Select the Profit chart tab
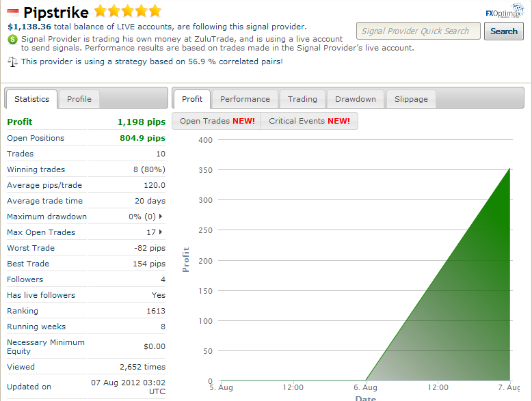The height and width of the screenshot is (401, 532). [192, 99]
